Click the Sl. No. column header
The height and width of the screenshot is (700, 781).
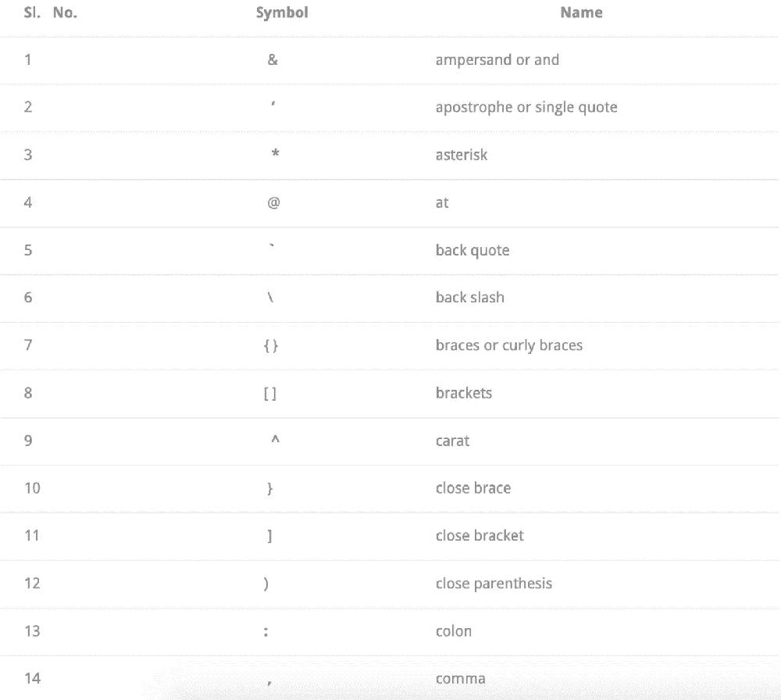(x=50, y=12)
